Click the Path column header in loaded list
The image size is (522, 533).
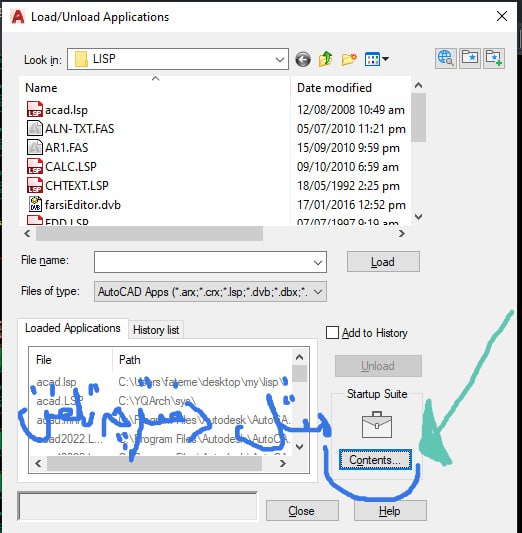tap(202, 360)
